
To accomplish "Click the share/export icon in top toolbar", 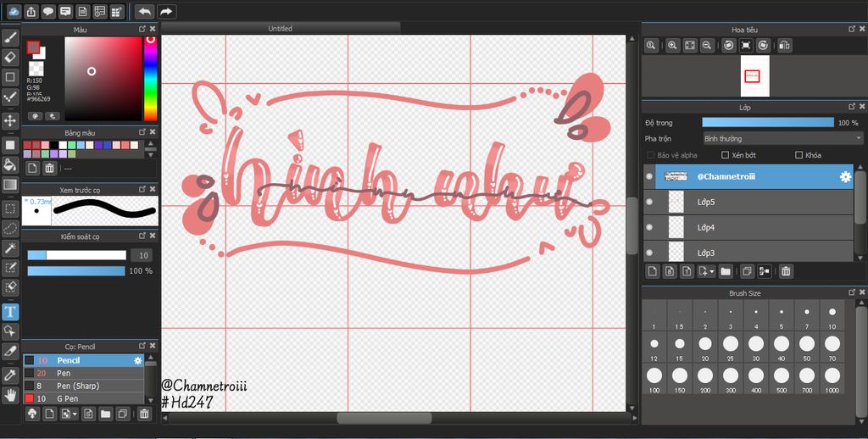I will (31, 11).
